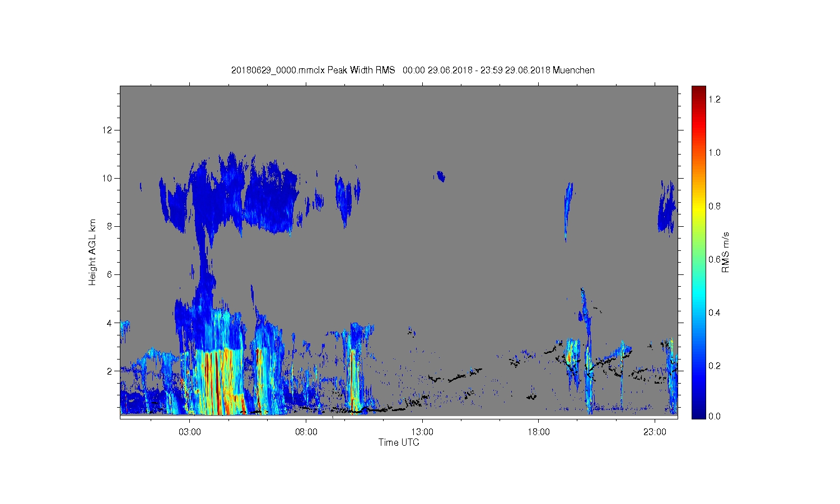840x504 pixels.
Task: Click the 'Height AGL km' axis title
Action: (x=92, y=252)
